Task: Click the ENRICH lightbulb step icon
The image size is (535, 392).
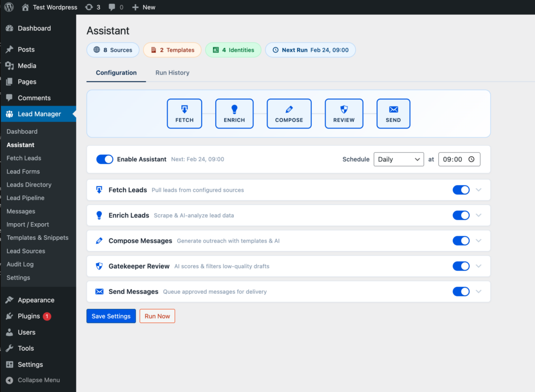Action: pos(234,113)
